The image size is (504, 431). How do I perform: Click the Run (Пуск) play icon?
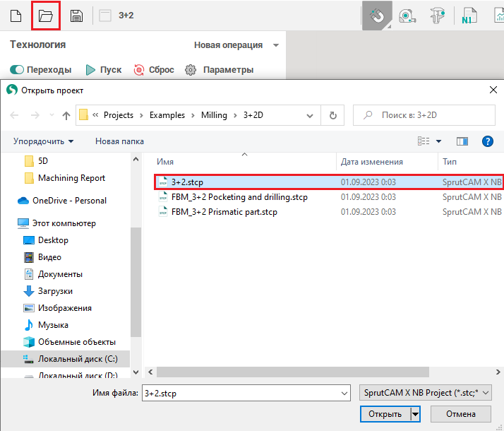pos(90,70)
